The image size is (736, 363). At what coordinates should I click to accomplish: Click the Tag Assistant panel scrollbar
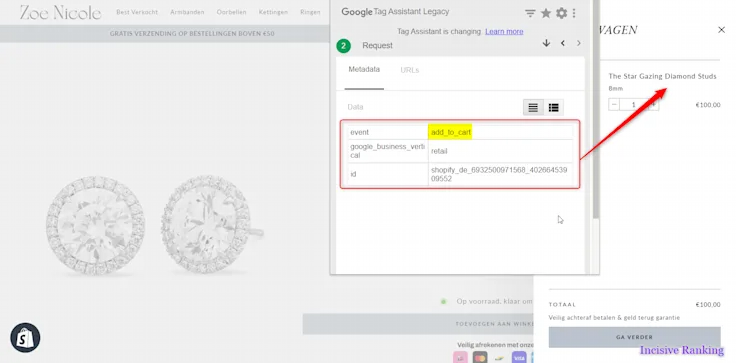(596, 109)
